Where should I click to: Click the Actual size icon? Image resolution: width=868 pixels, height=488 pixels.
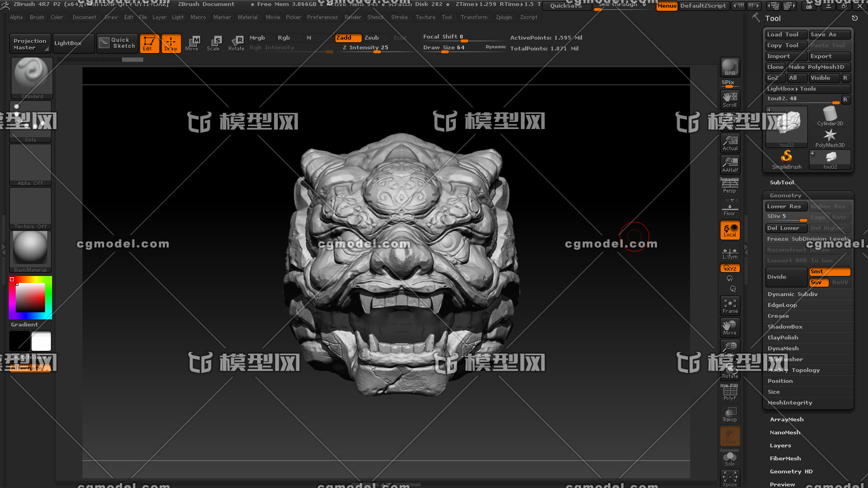coord(730,143)
